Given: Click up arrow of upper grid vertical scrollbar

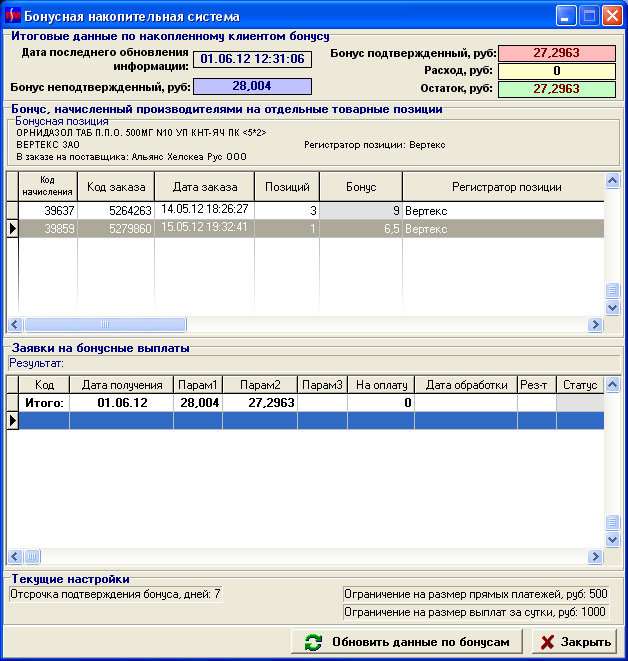Looking at the screenshot, I should (612, 180).
